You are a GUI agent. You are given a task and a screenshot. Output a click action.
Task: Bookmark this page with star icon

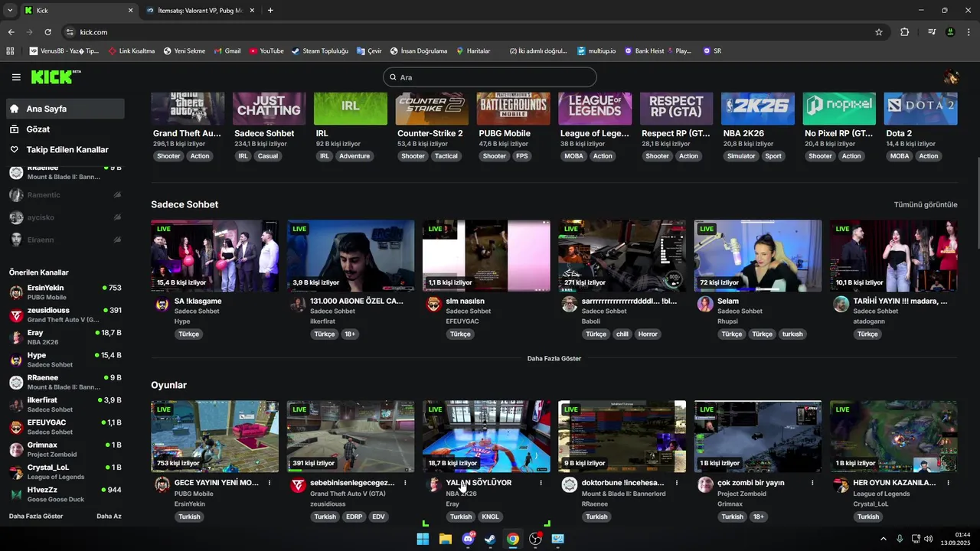point(879,32)
